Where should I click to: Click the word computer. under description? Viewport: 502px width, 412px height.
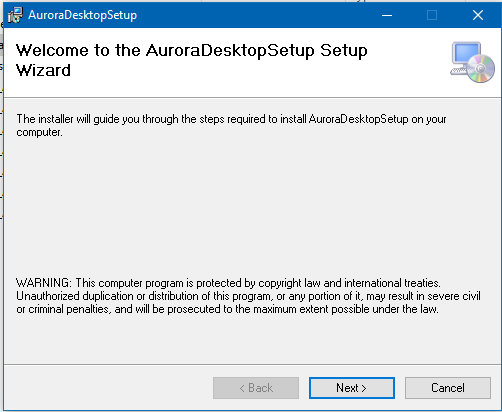(x=39, y=132)
